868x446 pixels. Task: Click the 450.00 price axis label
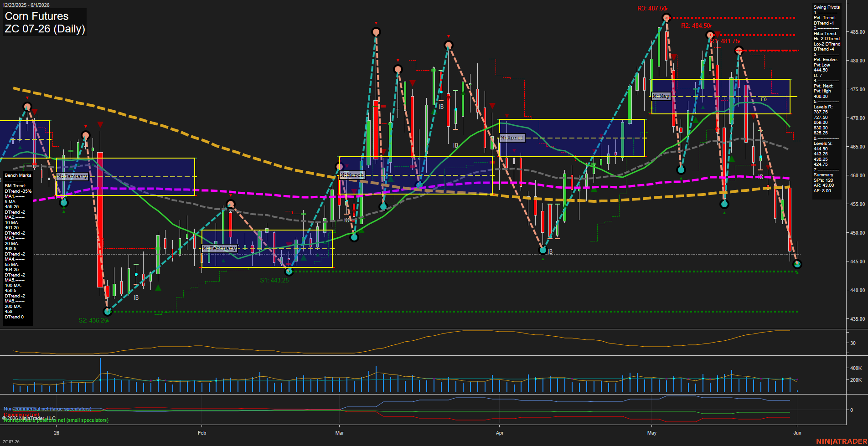click(857, 233)
